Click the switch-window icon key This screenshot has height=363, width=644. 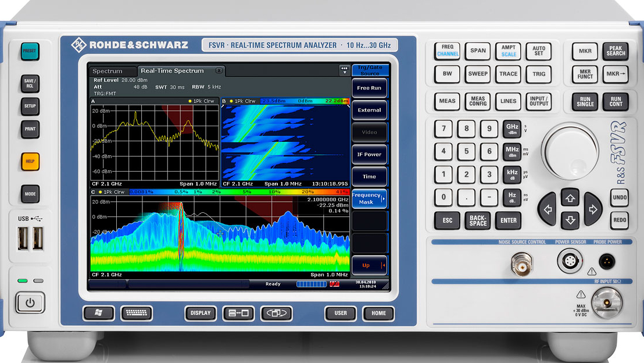pos(277,313)
